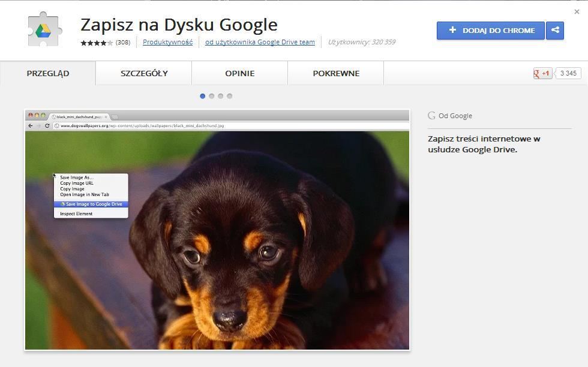
Task: Click the star rating icons
Action: click(x=97, y=43)
